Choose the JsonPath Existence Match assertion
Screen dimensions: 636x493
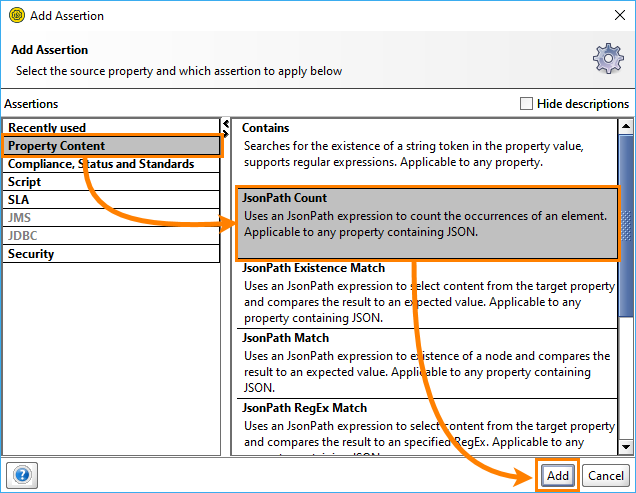click(x=427, y=293)
